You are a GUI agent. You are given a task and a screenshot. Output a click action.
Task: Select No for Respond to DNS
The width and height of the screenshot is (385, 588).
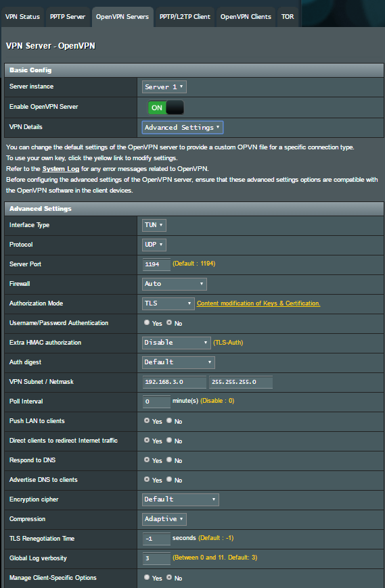tap(169, 460)
